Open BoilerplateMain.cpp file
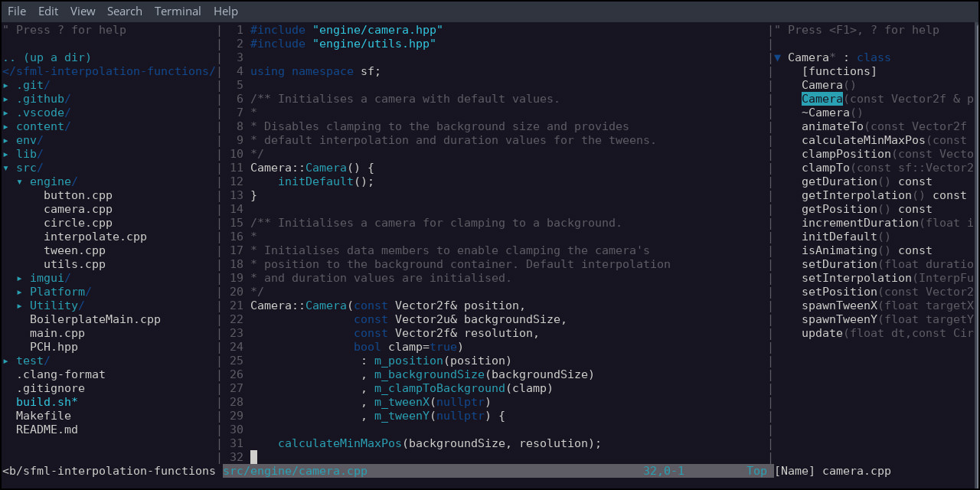This screenshot has width=980, height=490. (95, 319)
